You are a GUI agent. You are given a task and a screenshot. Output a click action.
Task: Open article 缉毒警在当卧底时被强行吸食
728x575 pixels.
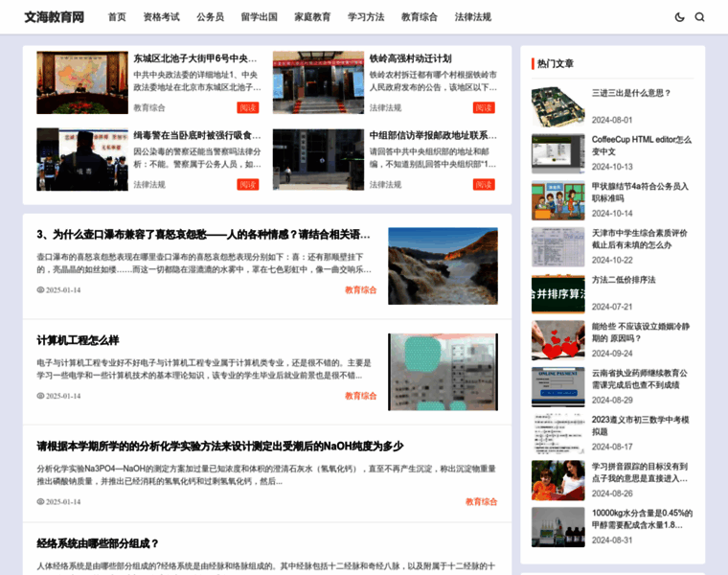[197, 136]
